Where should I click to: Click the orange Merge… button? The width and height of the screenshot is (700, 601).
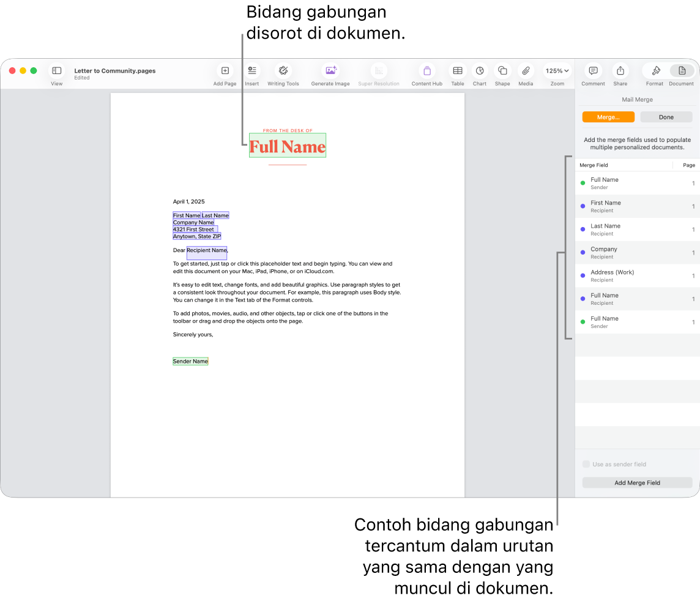point(608,117)
